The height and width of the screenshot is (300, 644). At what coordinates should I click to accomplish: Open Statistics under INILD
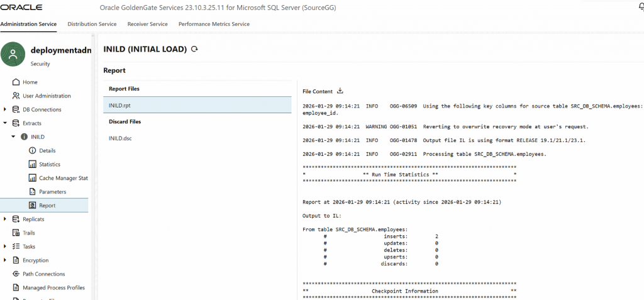tap(50, 164)
